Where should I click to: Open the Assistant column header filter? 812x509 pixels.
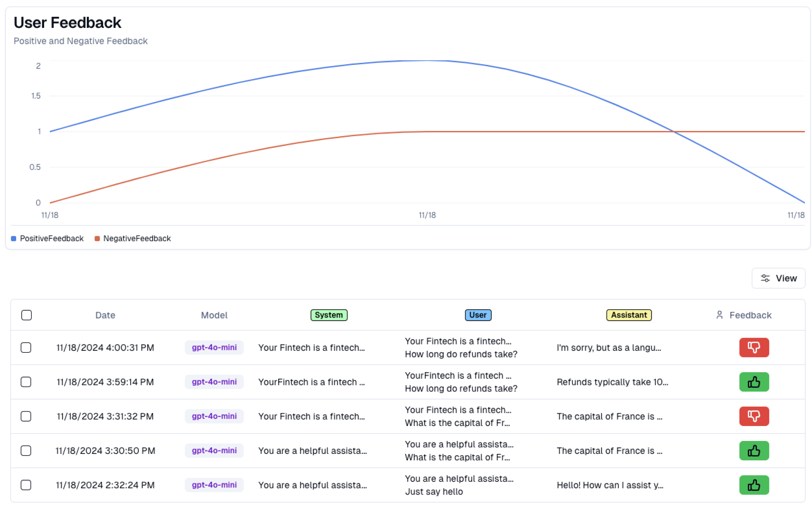(x=628, y=315)
